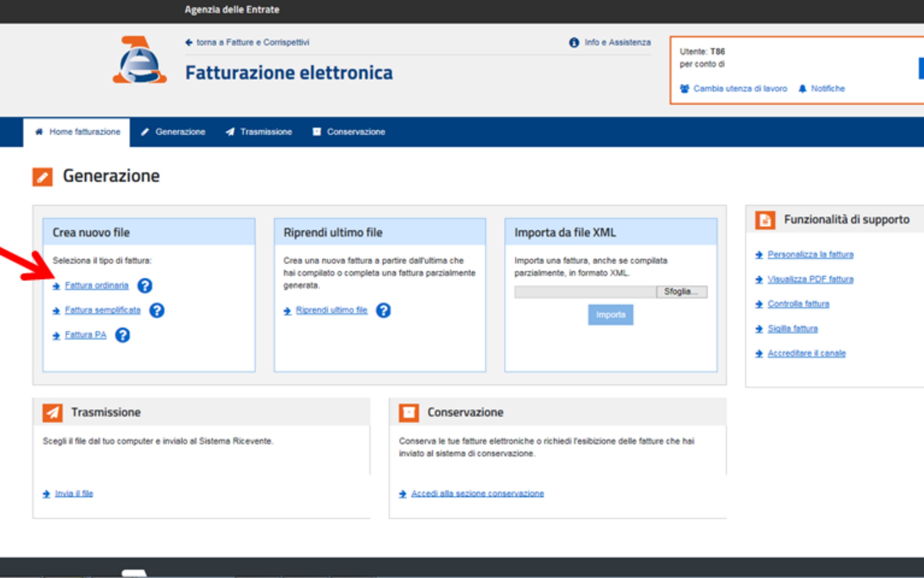Open the Home fatturazione tab
Screen dimensions: 924x578
pos(77,132)
